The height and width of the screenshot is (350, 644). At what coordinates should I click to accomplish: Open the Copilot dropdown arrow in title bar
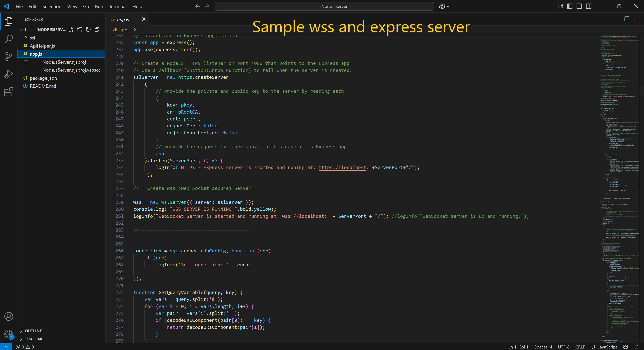[x=448, y=6]
